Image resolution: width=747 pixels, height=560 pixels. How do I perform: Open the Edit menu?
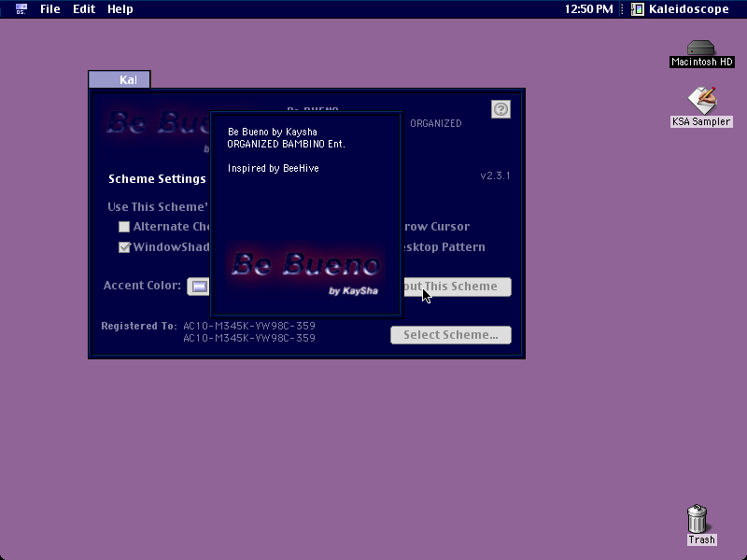tap(84, 9)
